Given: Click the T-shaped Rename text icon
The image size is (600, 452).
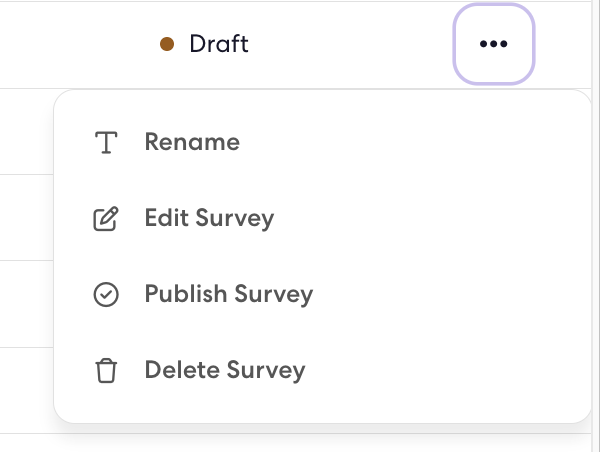Looking at the screenshot, I should coord(106,142).
